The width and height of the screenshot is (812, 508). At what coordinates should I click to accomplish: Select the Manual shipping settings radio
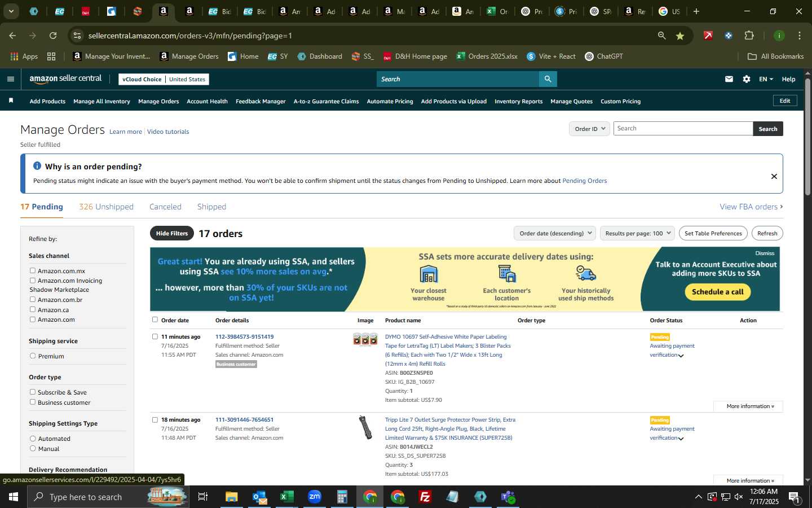point(33,449)
